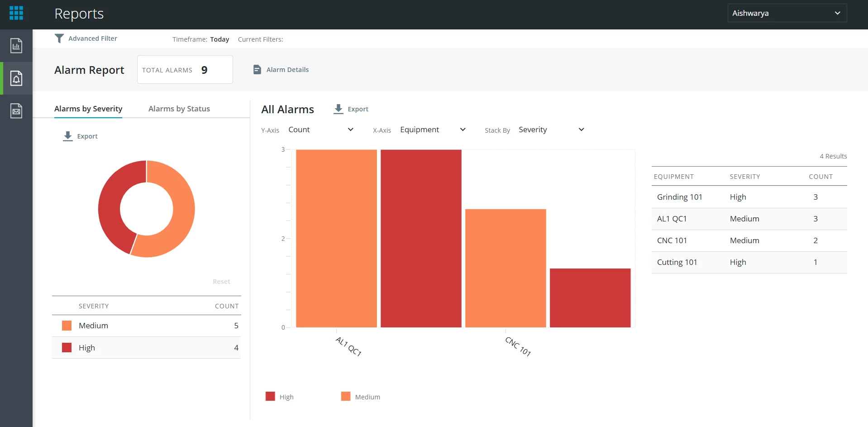Click the AL1 QC1 orange bar
Image resolution: width=868 pixels, height=427 pixels.
click(x=336, y=238)
